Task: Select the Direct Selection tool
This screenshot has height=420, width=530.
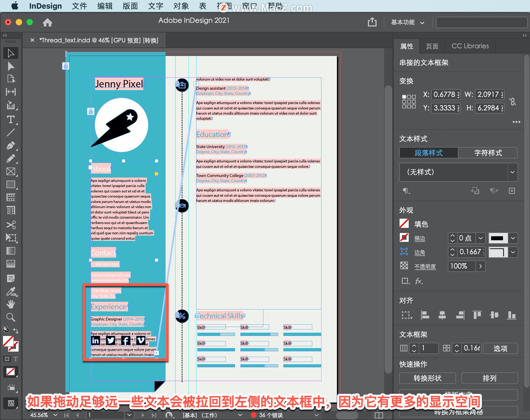Action: 11,66
